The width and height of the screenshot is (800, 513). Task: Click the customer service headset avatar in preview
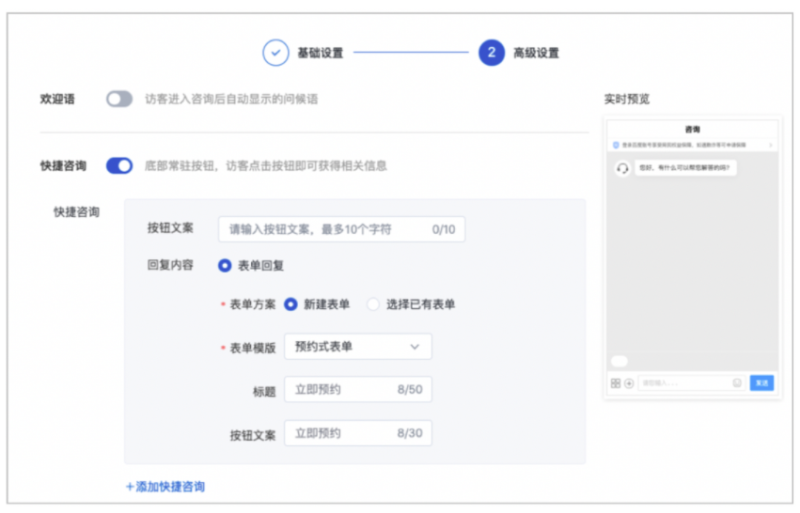[x=622, y=168]
